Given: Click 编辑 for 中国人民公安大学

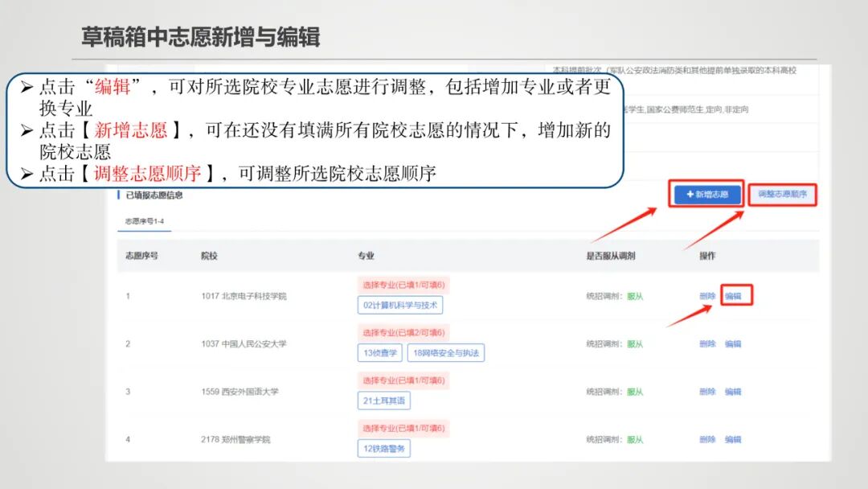Looking at the screenshot, I should [x=734, y=343].
